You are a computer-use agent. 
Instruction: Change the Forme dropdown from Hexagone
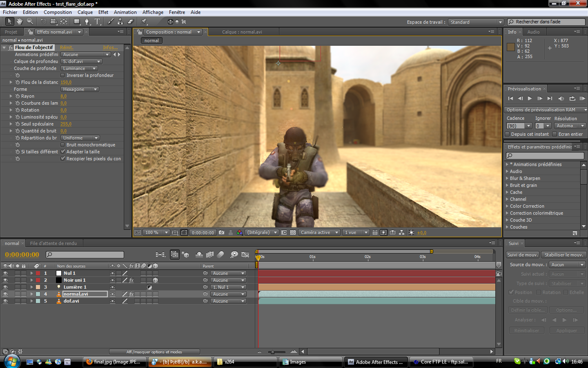pyautogui.click(x=80, y=89)
